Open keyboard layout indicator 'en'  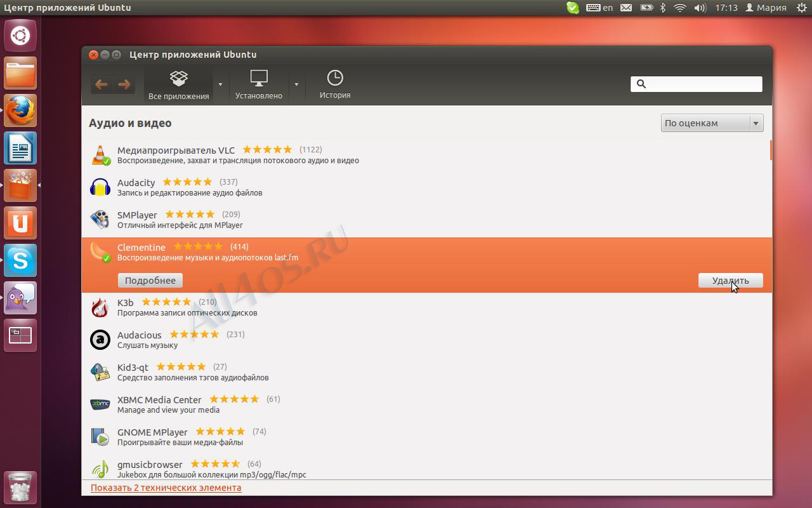(x=599, y=8)
